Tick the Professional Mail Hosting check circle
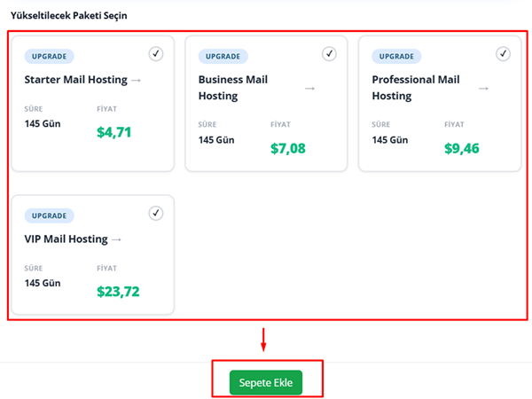This screenshot has height=399, width=532. pyautogui.click(x=503, y=54)
